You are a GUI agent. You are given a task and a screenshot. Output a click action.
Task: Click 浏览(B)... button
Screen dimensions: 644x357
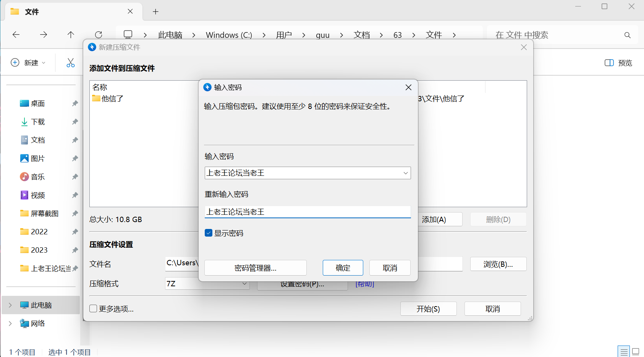pos(498,264)
